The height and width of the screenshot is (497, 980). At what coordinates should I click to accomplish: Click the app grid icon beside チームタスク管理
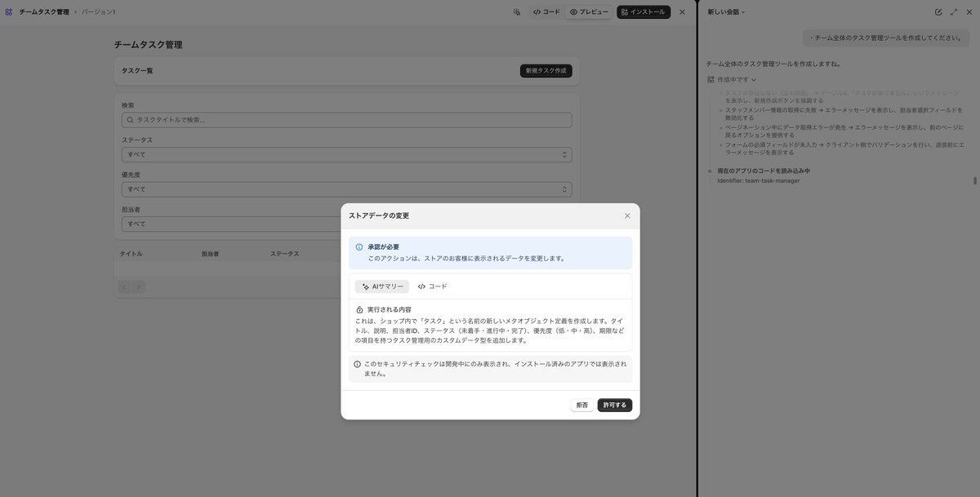9,12
